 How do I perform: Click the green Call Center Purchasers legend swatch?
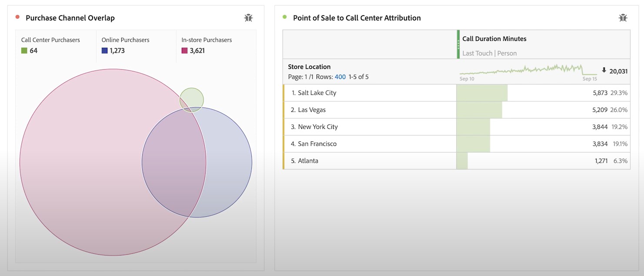point(24,50)
